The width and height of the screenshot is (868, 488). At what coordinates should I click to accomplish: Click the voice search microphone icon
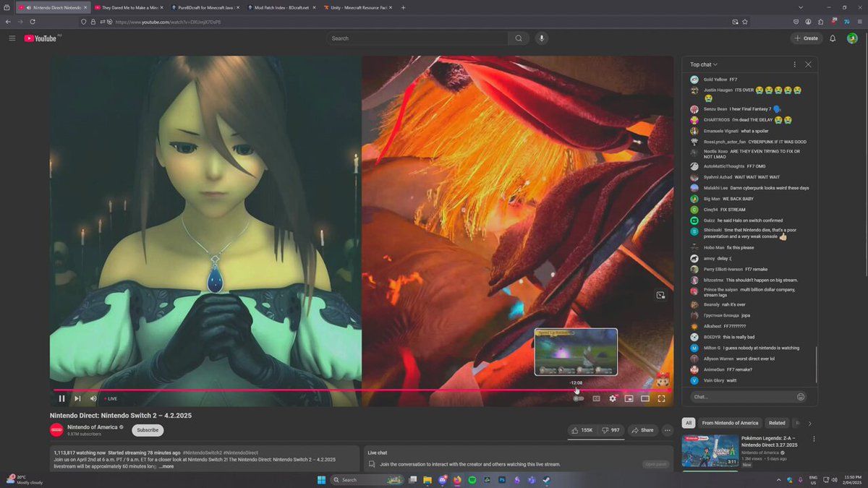coord(541,38)
